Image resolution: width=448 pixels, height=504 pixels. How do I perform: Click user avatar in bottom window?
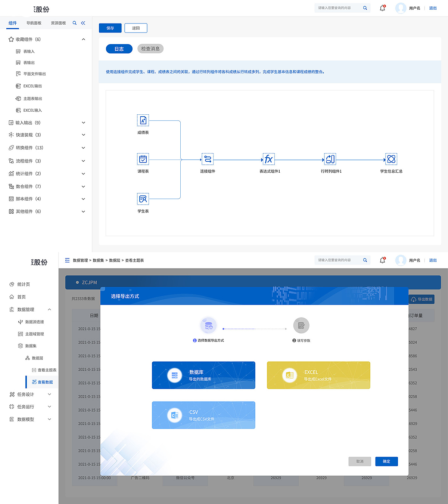[401, 260]
